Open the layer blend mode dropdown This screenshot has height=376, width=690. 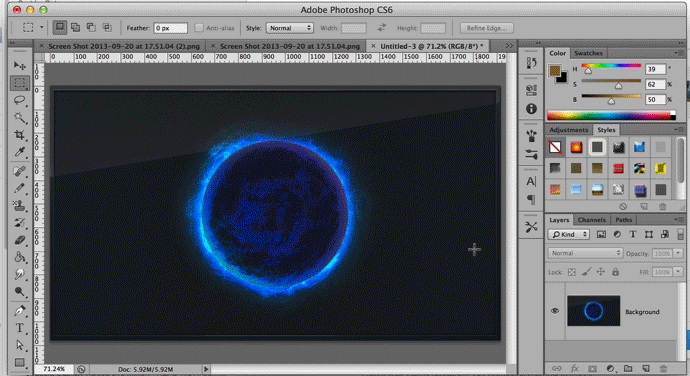coord(585,253)
